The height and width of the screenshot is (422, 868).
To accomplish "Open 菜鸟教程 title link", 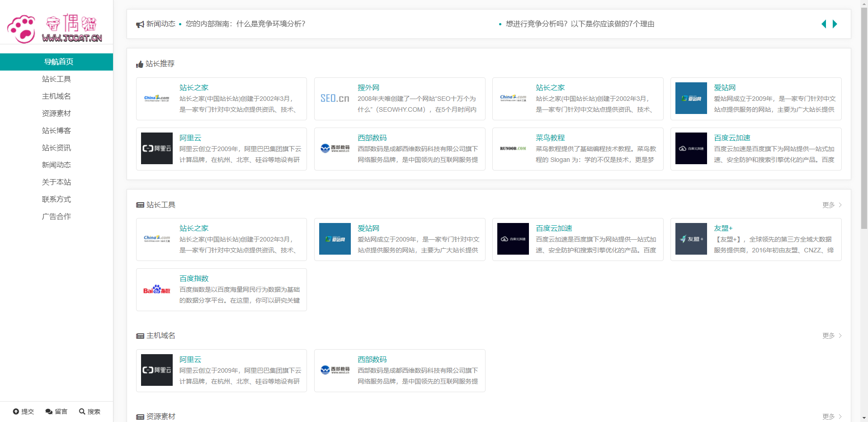I will point(550,138).
